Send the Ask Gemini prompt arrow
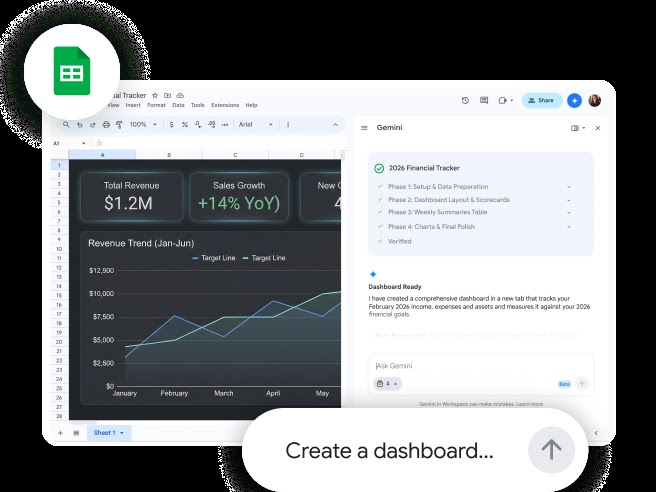 point(582,384)
